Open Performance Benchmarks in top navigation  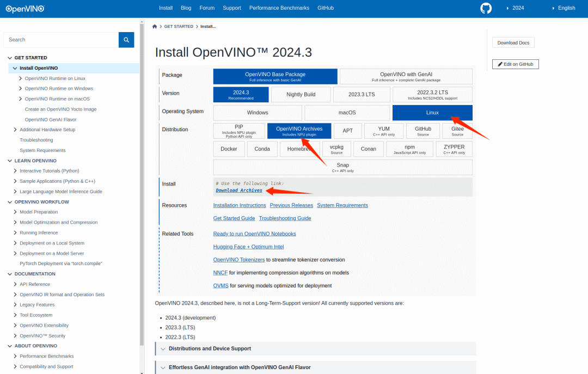(x=279, y=8)
